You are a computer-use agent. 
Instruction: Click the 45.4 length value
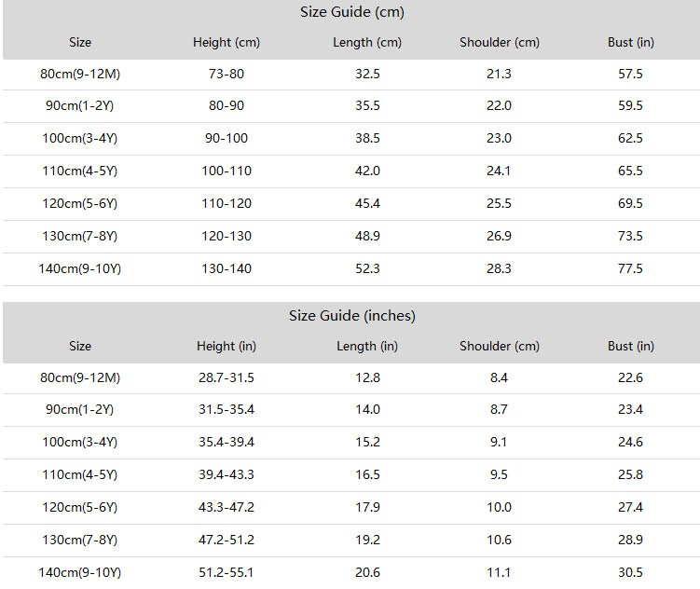[367, 203]
